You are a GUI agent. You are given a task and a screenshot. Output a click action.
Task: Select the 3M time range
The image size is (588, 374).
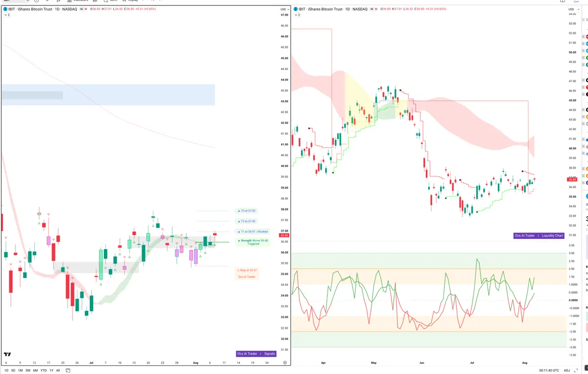(28, 371)
